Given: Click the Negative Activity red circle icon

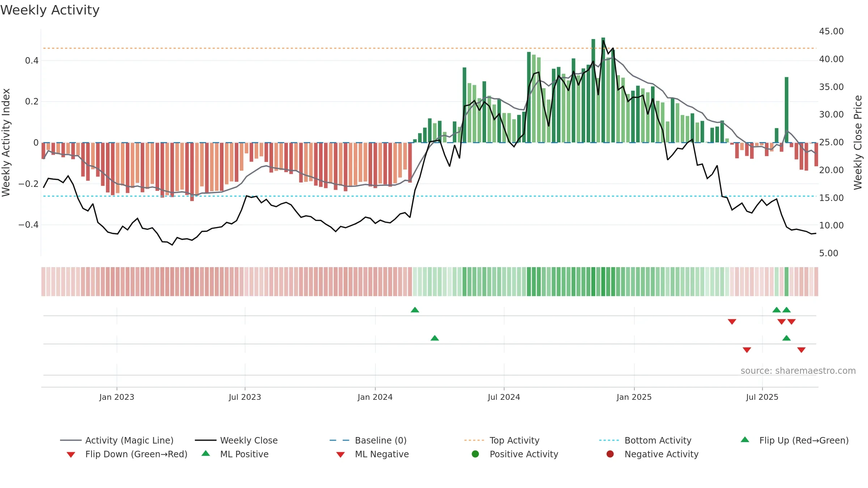Looking at the screenshot, I should point(610,454).
